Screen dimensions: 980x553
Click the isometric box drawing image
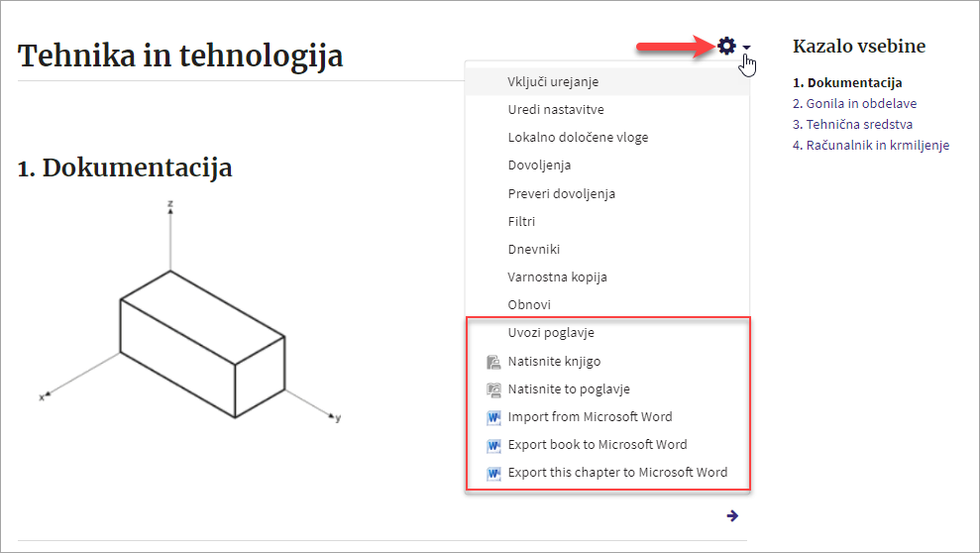pos(190,311)
